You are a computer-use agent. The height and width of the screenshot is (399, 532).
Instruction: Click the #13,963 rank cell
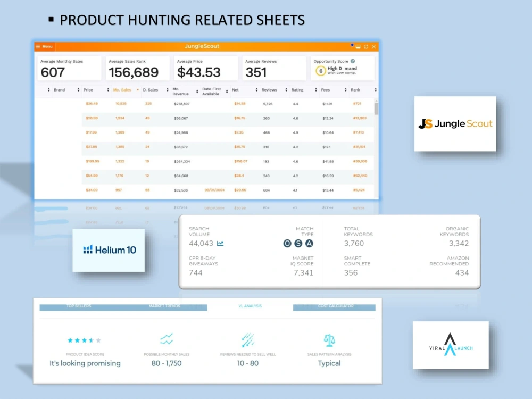360,118
